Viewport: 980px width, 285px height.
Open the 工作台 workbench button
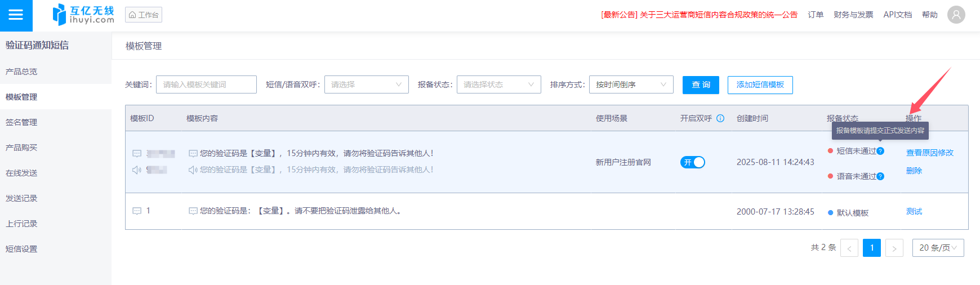pos(144,15)
